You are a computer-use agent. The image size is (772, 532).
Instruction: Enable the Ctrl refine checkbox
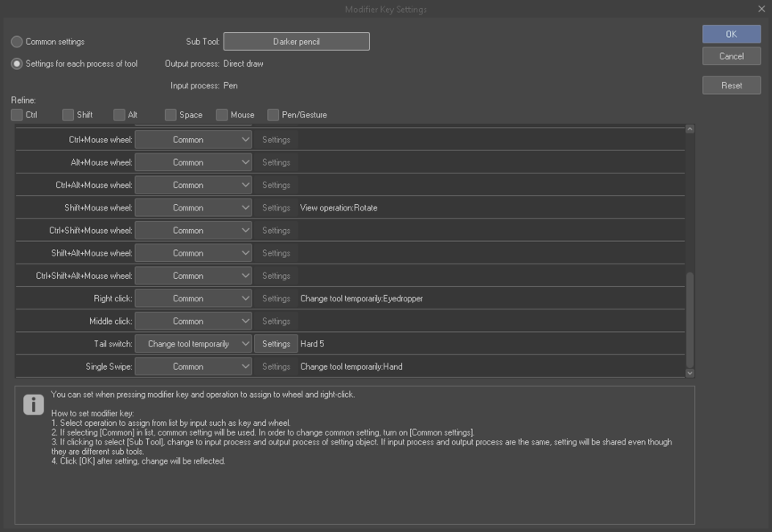[x=17, y=115]
